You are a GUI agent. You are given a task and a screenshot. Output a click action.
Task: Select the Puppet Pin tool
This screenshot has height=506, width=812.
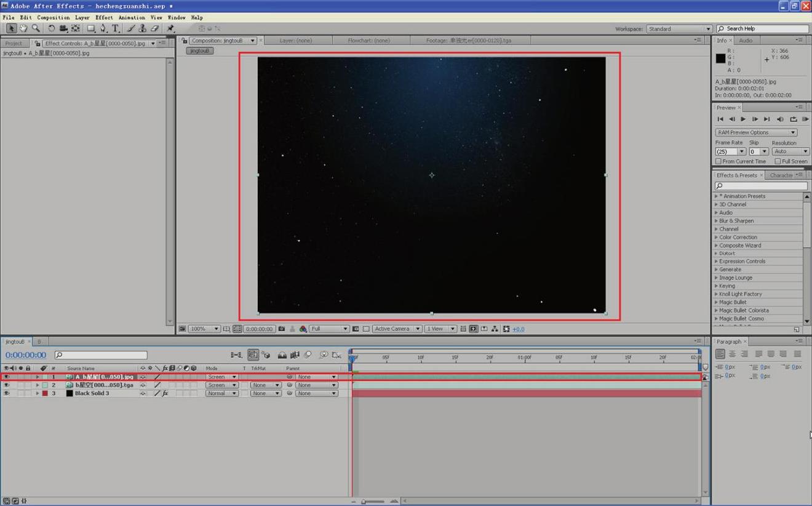(x=170, y=28)
